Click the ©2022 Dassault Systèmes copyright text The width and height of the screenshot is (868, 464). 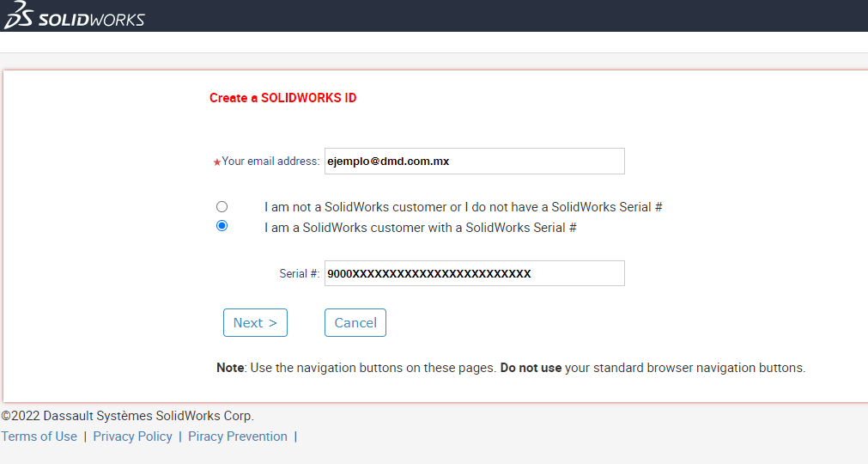point(127,416)
